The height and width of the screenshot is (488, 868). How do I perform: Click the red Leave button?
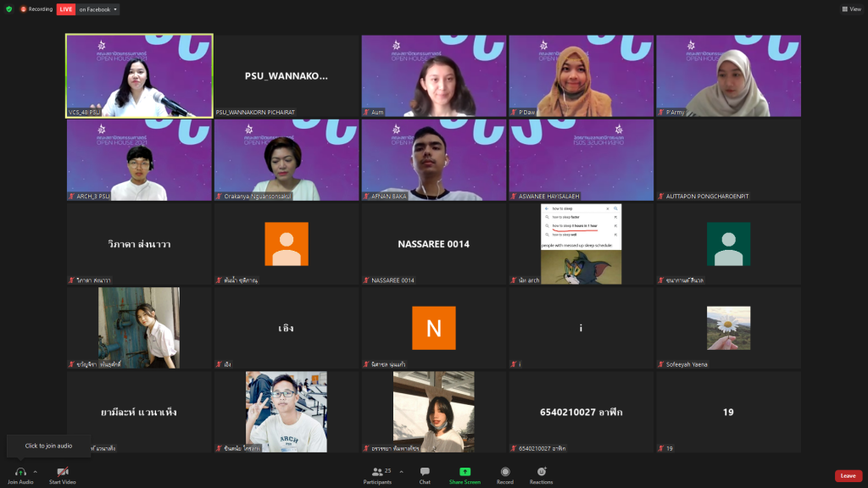tap(848, 475)
